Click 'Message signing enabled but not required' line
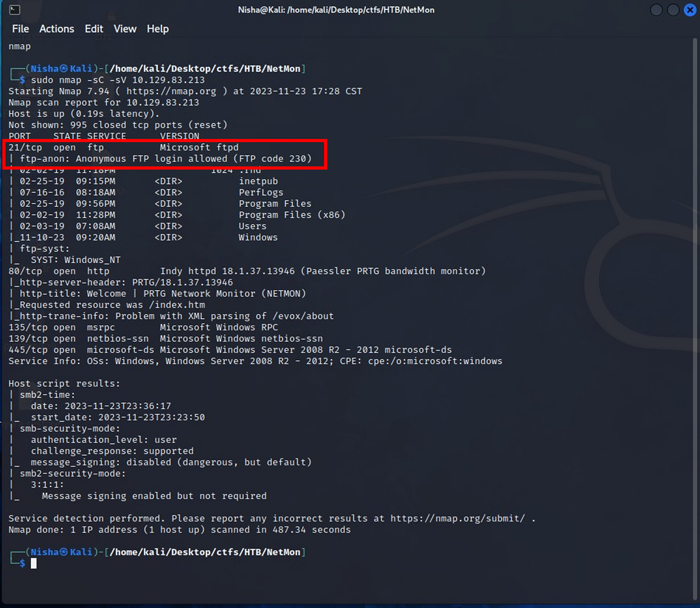The image size is (700, 608). coord(154,496)
